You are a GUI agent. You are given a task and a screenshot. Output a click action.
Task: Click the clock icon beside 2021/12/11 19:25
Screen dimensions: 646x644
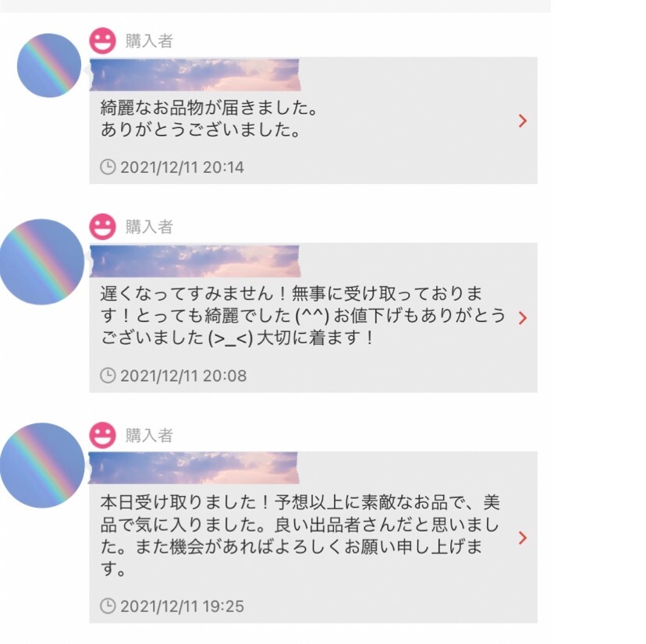108,606
